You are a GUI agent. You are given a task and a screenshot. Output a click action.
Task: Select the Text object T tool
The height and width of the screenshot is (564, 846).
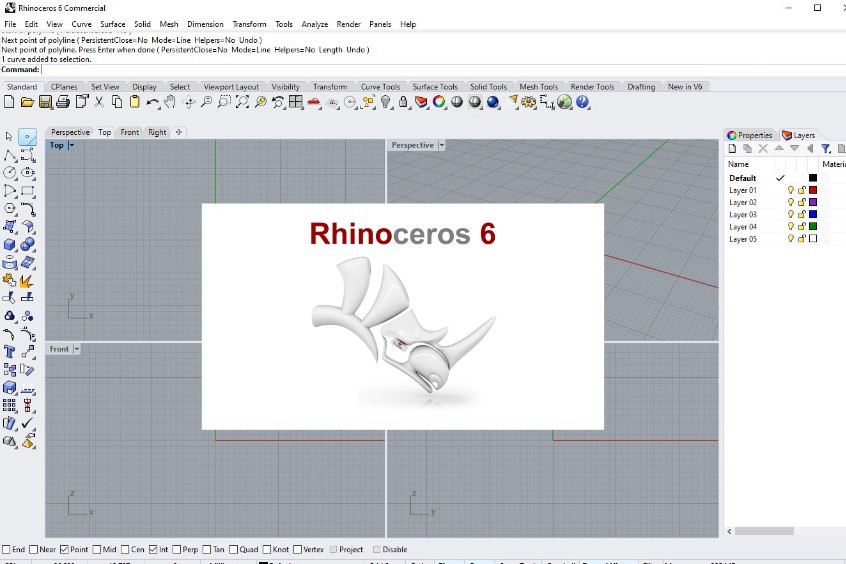coord(10,352)
